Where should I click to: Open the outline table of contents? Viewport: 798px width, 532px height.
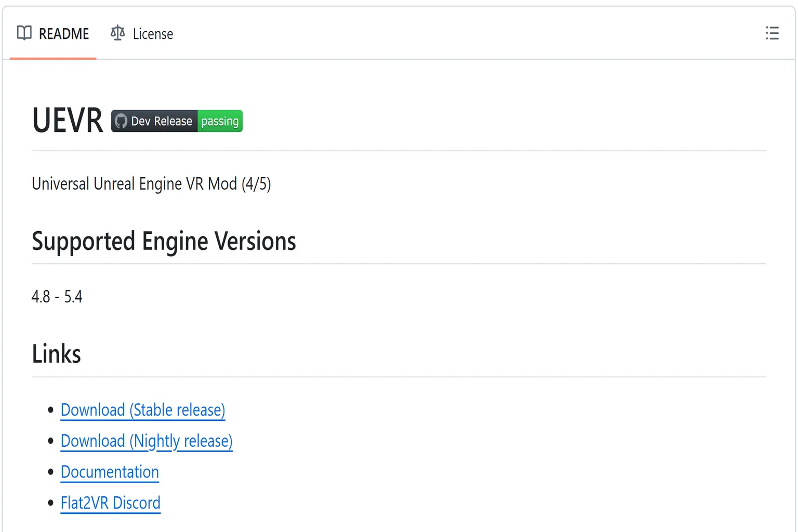(x=772, y=33)
